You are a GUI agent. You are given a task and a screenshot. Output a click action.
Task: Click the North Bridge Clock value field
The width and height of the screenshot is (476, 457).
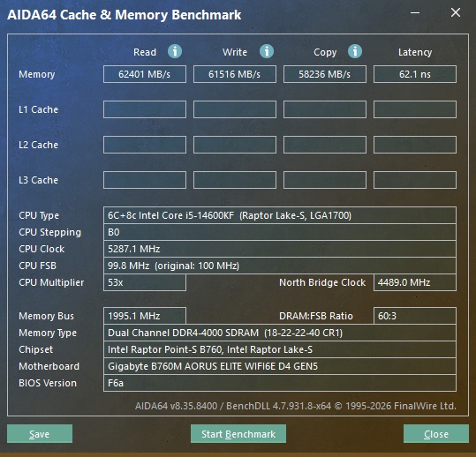415,282
